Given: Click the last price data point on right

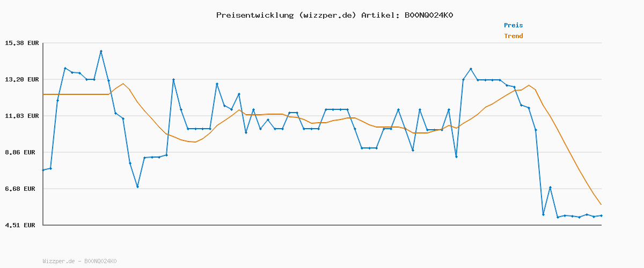Looking at the screenshot, I should (x=601, y=215).
